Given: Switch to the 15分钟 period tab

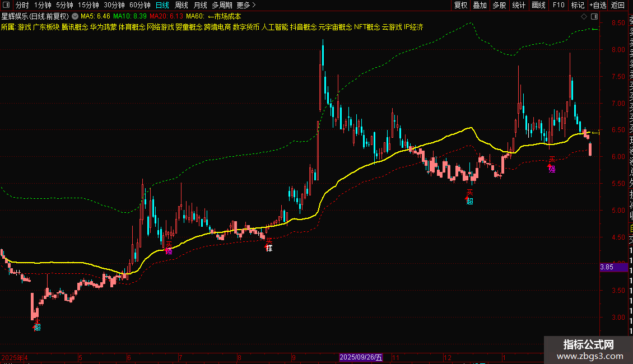Looking at the screenshot, I should (x=89, y=5).
